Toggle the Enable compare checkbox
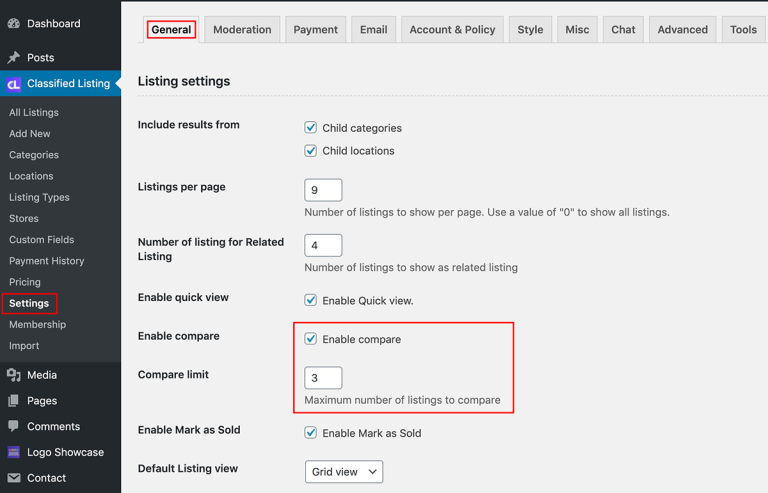This screenshot has width=768, height=493. (311, 339)
